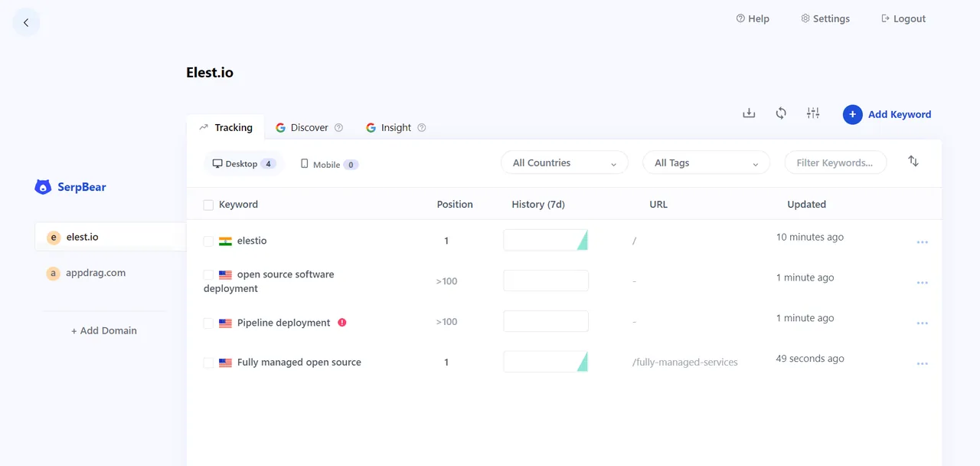Click the open source software deployment keyword
The width and height of the screenshot is (980, 466).
269,281
